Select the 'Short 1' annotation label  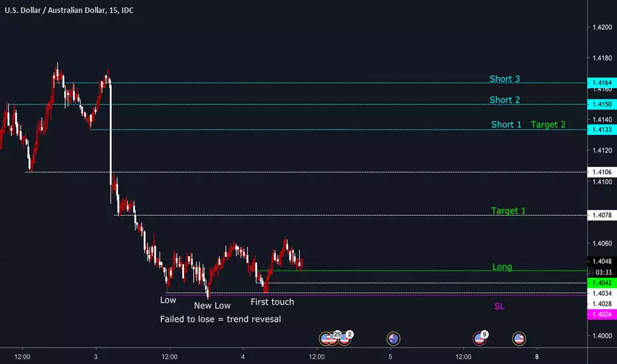click(506, 124)
